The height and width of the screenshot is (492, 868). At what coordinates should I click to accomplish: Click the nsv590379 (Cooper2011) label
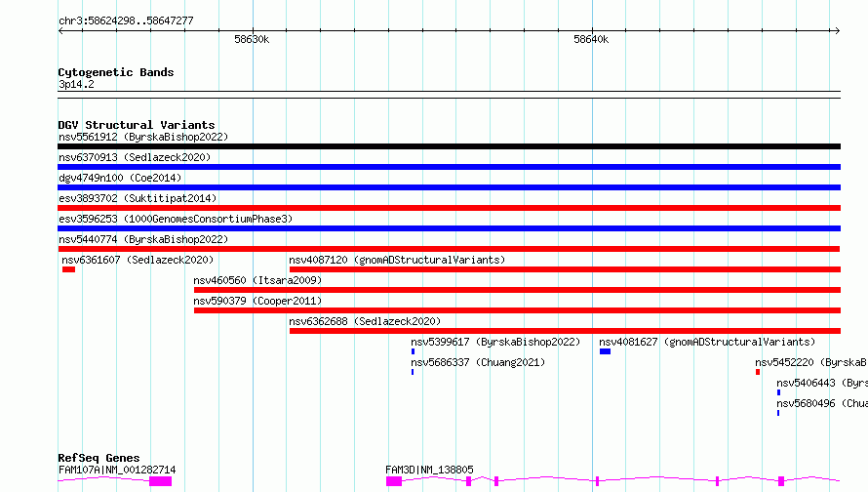coord(257,301)
